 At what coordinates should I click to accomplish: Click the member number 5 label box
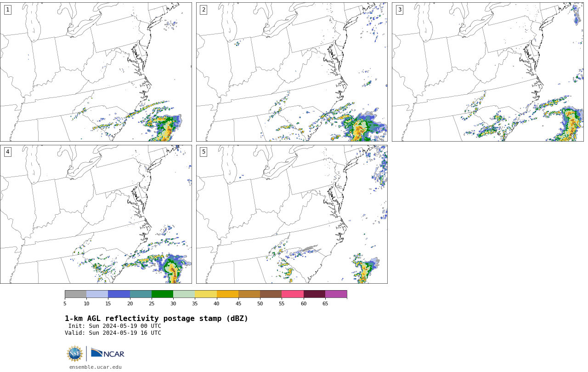(204, 152)
